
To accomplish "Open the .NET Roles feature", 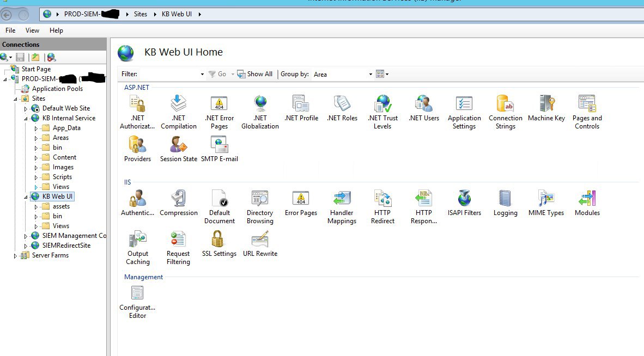I will point(342,108).
